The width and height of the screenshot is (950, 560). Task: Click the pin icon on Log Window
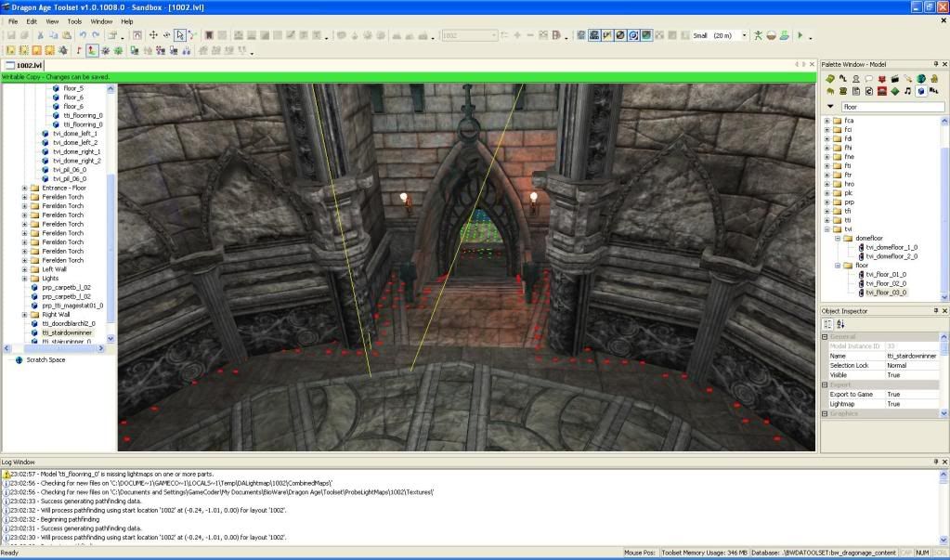[935, 462]
